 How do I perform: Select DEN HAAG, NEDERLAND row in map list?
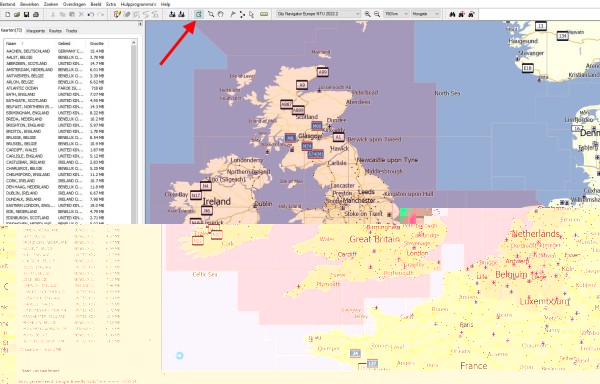click(55, 187)
